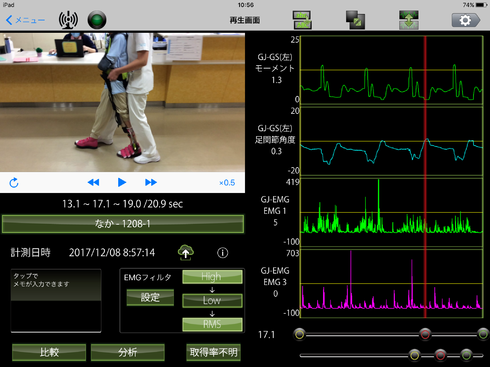Screen dimensions: 490x367
Task: Open the overlapping squares overlay icon
Action: [355, 20]
